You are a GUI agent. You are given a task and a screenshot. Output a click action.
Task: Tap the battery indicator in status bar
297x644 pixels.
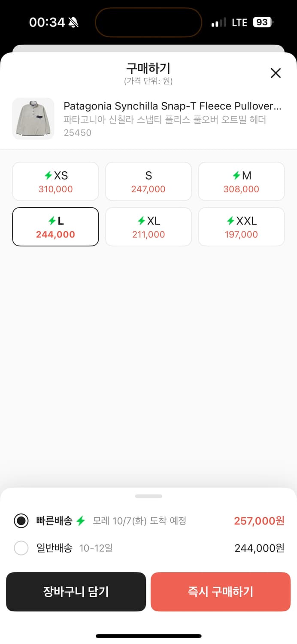click(263, 22)
